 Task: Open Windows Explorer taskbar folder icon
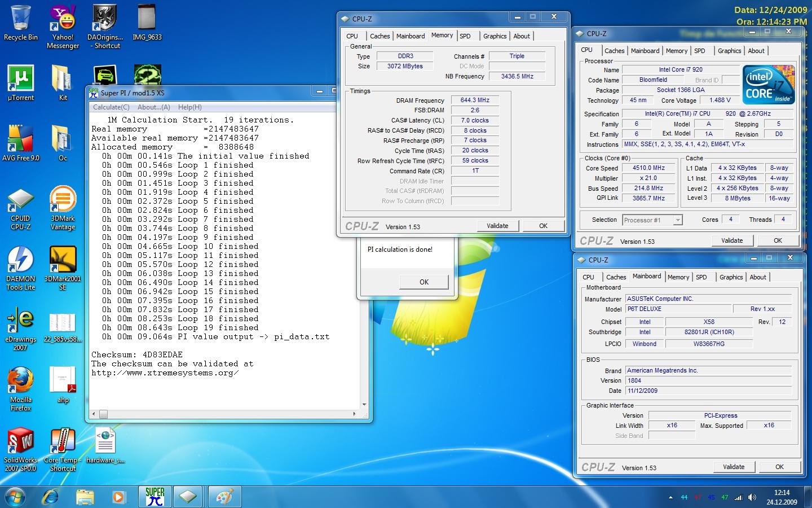[85, 497]
